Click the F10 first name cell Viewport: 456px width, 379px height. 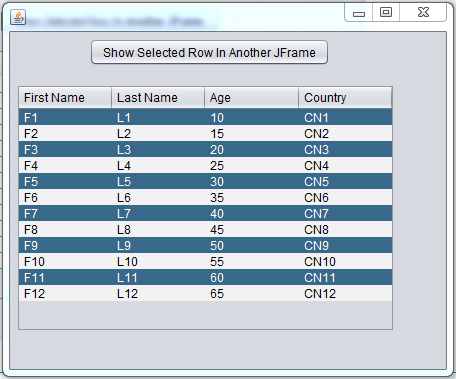click(x=65, y=261)
